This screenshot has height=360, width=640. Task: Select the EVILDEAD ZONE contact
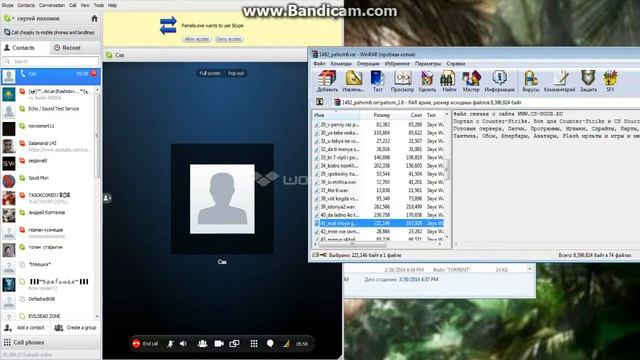(48, 316)
